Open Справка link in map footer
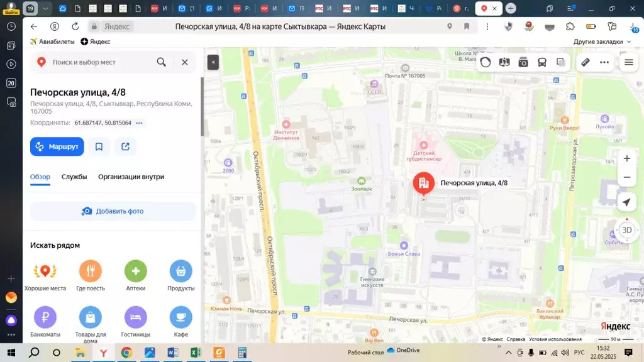The height and width of the screenshot is (362, 644). [516, 339]
